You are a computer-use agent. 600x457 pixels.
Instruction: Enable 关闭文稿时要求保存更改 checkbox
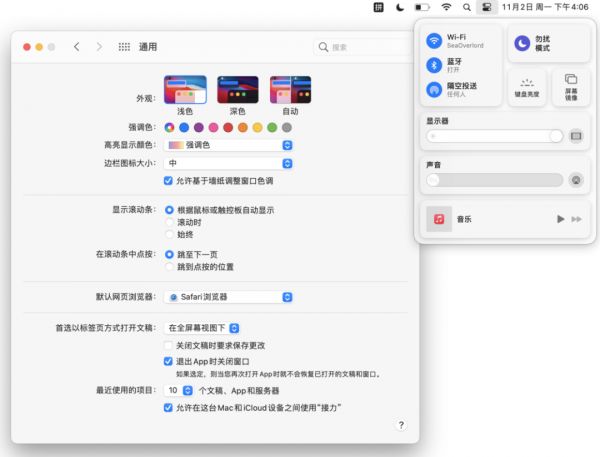tap(168, 345)
